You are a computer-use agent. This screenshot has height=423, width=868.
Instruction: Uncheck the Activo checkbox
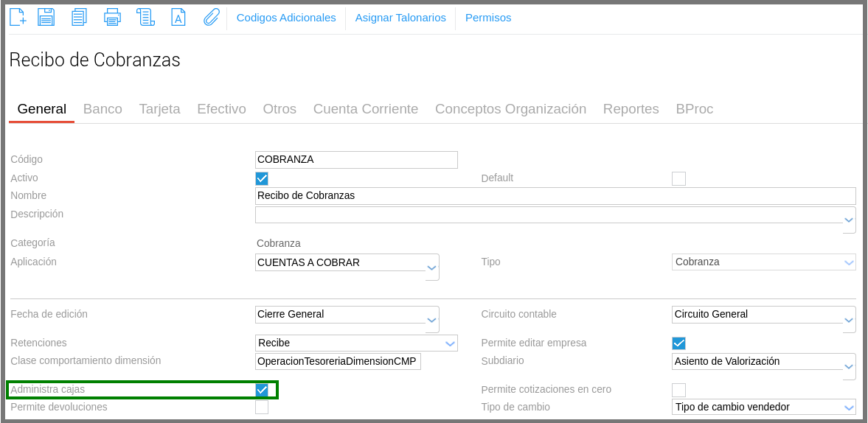[x=262, y=178]
